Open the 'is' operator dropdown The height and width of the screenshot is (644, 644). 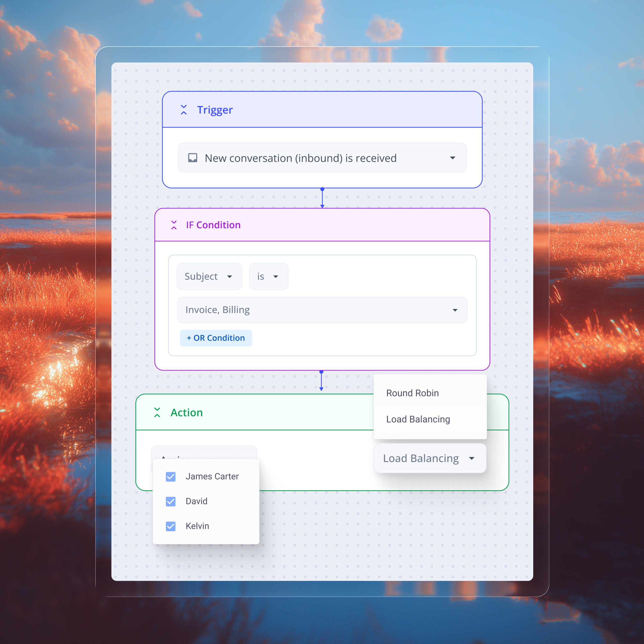coord(268,276)
